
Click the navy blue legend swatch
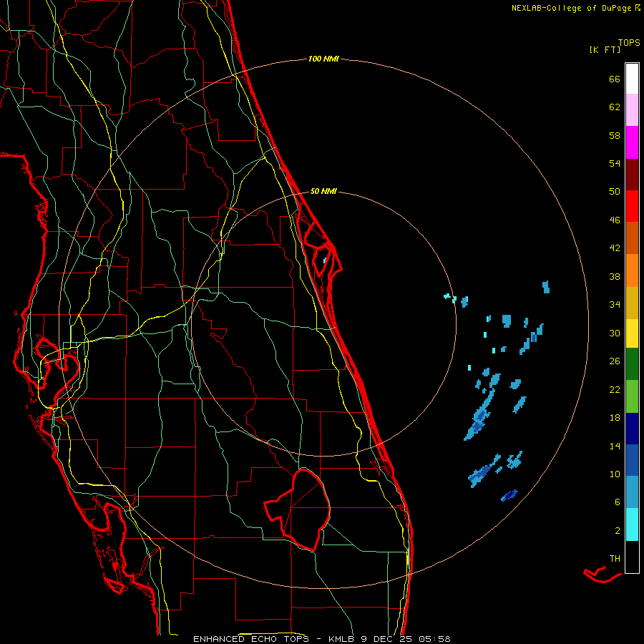click(x=632, y=429)
